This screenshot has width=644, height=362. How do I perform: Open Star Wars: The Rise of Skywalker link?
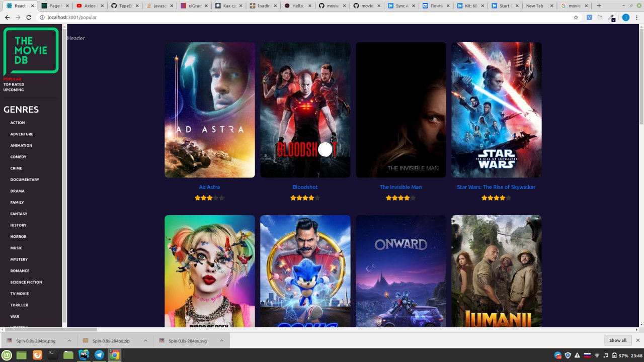point(496,187)
